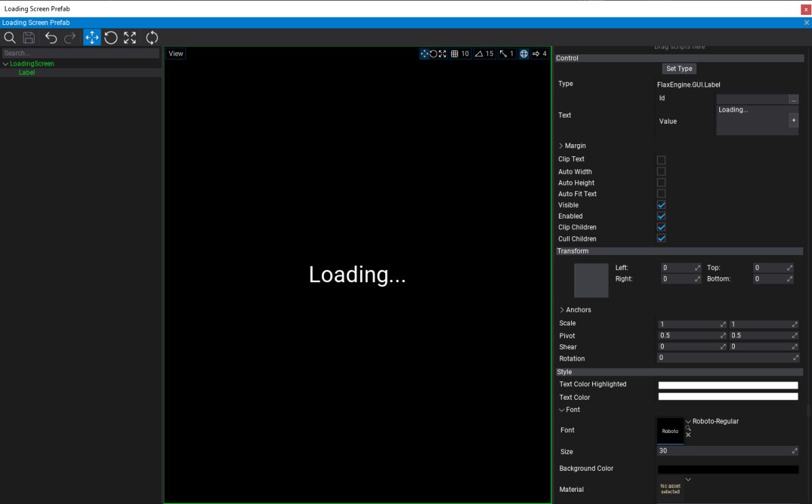Pick the Background Color swatch
This screenshot has width=812, height=504.
pyautogui.click(x=728, y=469)
